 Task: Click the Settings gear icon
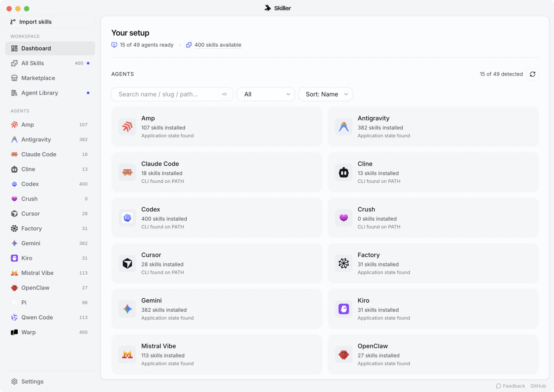click(x=14, y=382)
